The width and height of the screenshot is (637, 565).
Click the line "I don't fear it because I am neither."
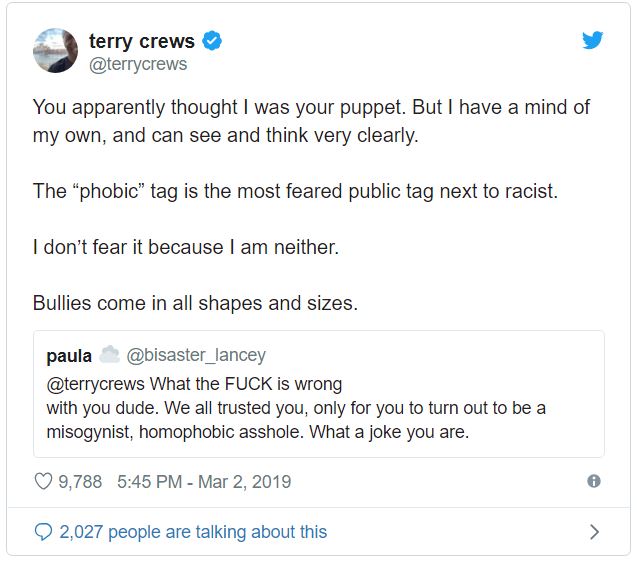pos(185,247)
